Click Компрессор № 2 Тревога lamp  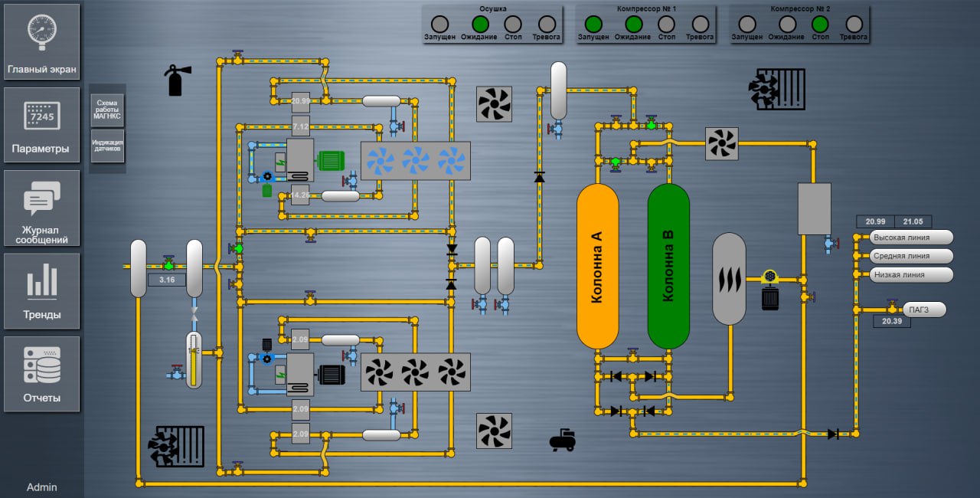coord(854,24)
